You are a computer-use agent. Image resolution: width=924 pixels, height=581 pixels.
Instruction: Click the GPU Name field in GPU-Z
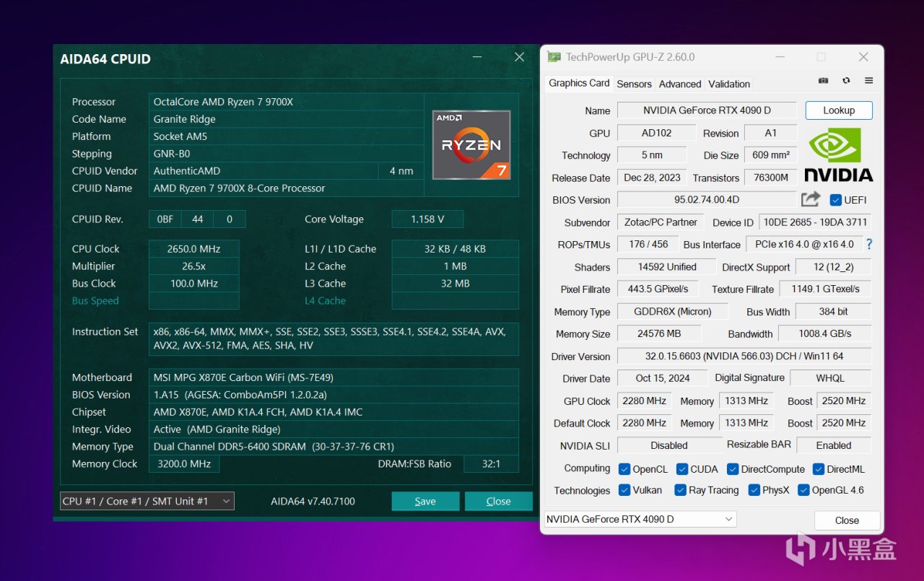[x=707, y=110]
